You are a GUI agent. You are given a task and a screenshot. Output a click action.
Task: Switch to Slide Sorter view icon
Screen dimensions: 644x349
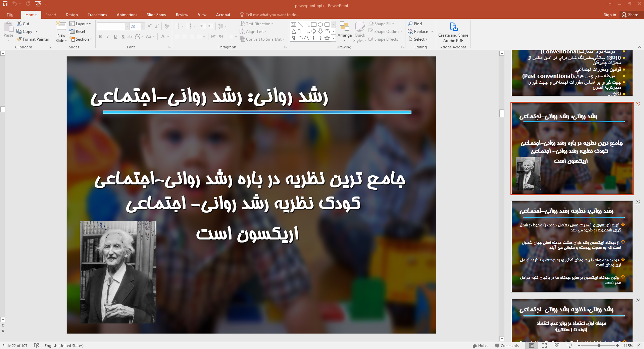tap(544, 345)
